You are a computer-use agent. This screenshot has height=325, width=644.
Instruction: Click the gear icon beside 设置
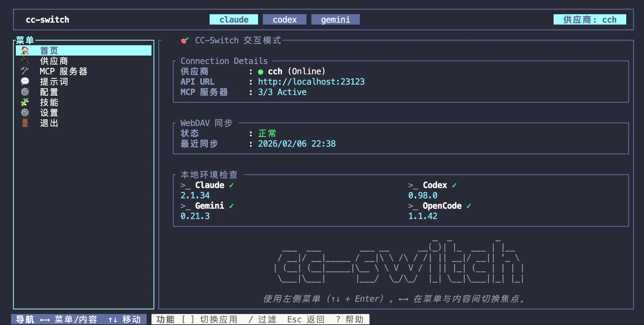point(25,113)
